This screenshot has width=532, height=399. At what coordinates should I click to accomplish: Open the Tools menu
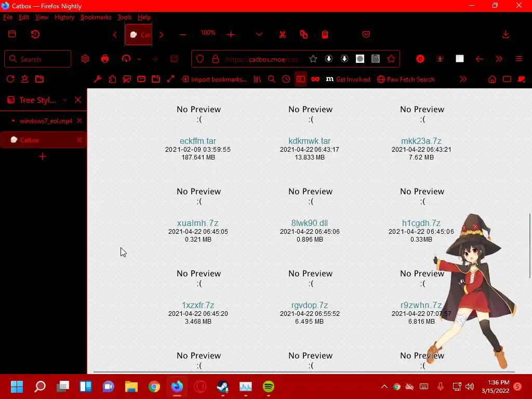(x=124, y=17)
